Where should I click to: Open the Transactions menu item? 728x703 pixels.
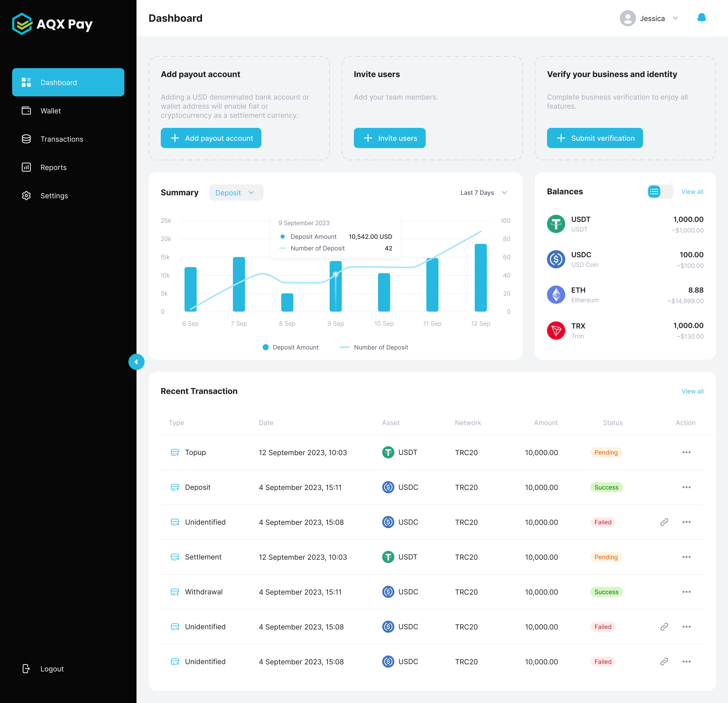pyautogui.click(x=68, y=139)
